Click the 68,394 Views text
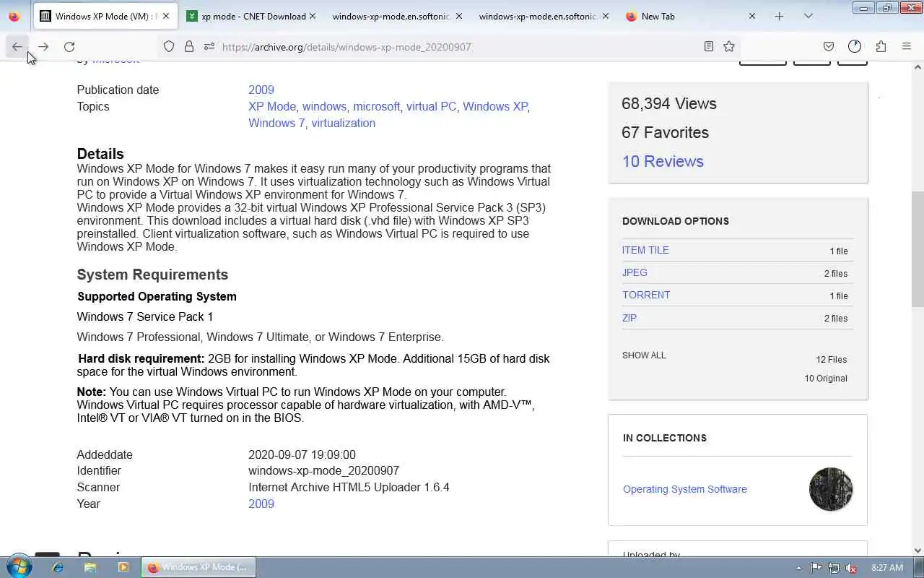 coord(669,103)
